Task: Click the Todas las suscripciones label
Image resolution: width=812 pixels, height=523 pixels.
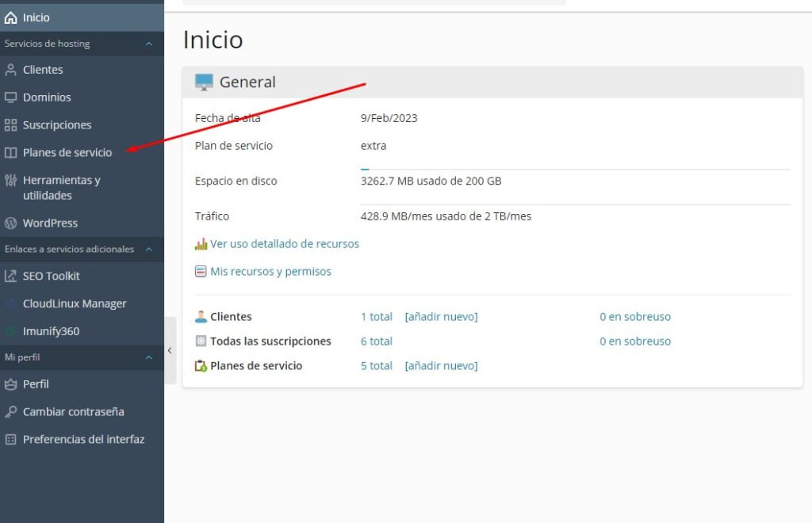Action: coord(270,342)
